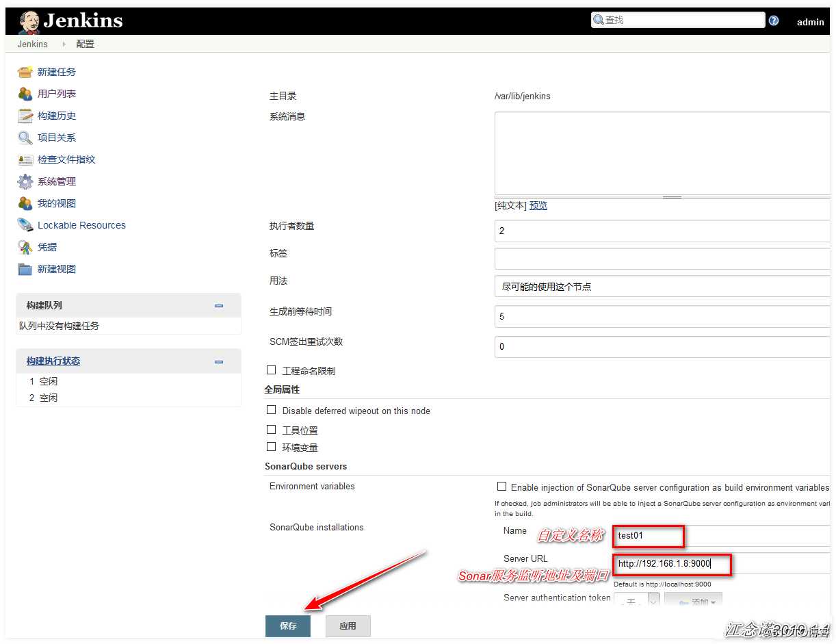Open 构建历史 in the sidebar
Screen dimensions: 836x644
pyautogui.click(x=57, y=116)
